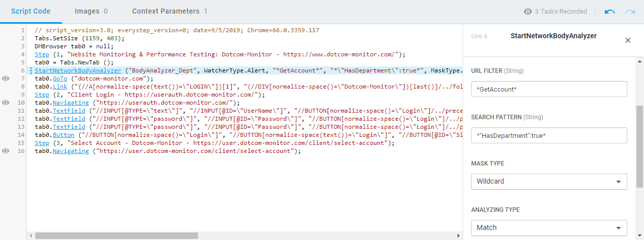The image size is (644, 240).
Task: Click the horizontal scrollbar under the code
Action: 116,235
